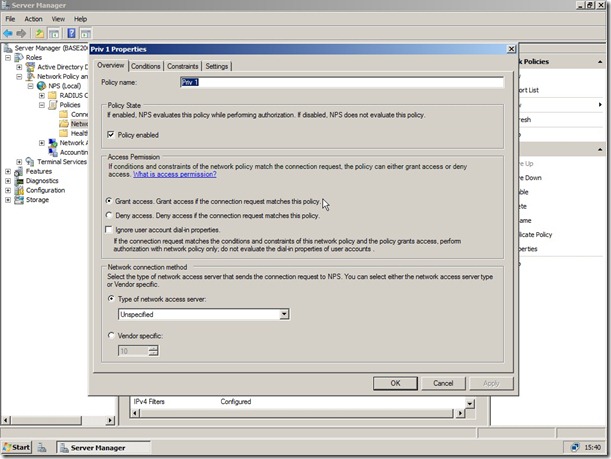Viewport: 611px width, 459px height.
Task: Open the 'What is access permission?' link
Action: point(175,174)
